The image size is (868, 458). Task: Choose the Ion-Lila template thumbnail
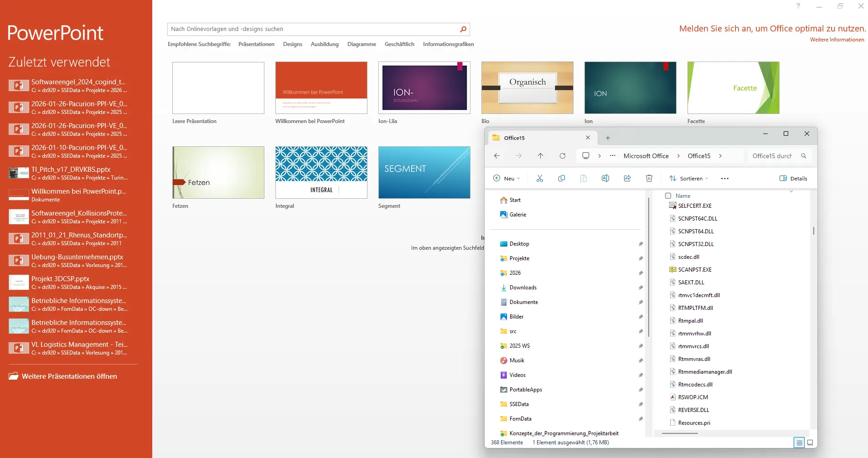(x=424, y=88)
